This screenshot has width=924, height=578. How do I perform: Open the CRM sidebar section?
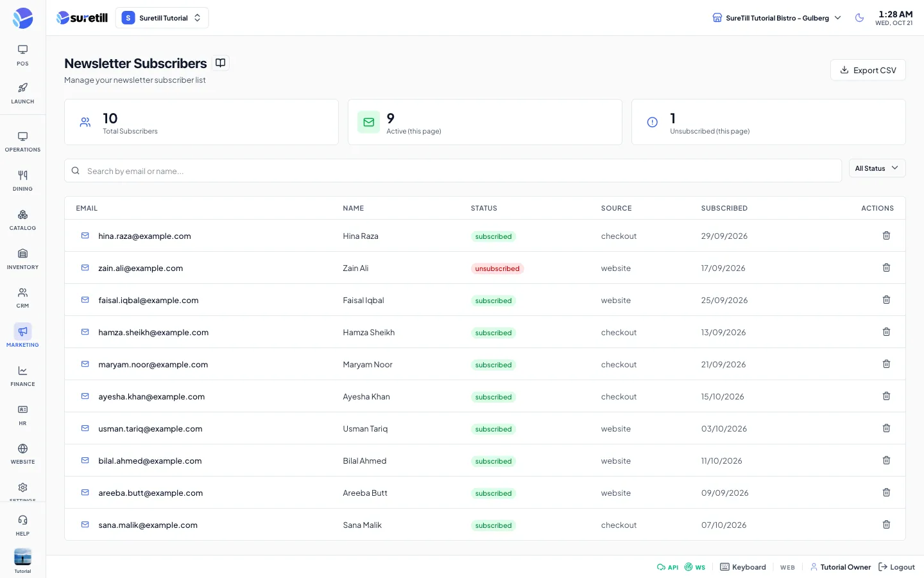[22, 297]
